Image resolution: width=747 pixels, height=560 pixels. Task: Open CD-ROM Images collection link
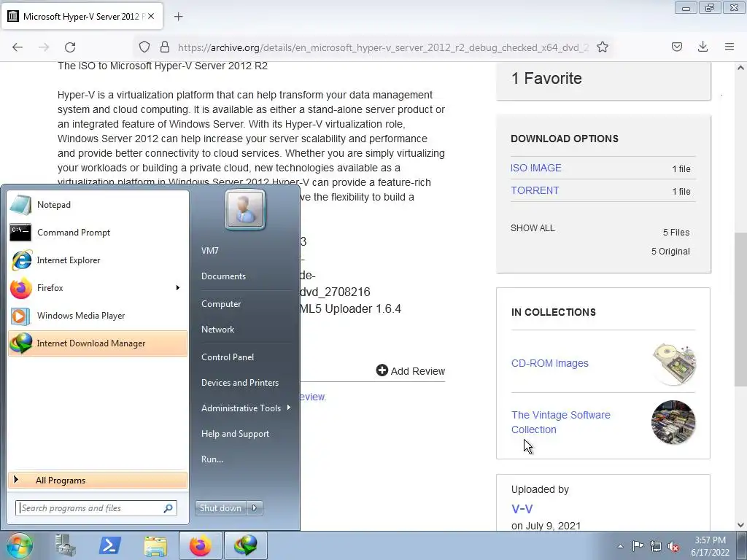[x=550, y=363]
